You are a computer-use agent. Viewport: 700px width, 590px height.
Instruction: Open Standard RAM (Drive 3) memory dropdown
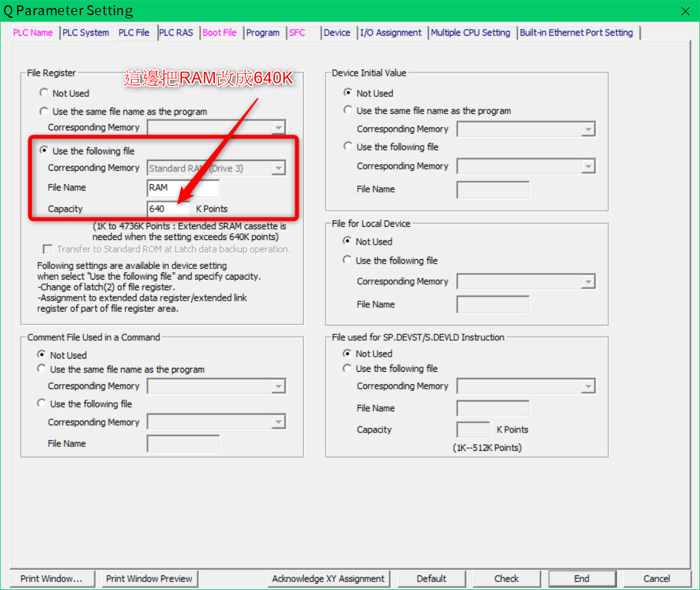click(x=279, y=169)
